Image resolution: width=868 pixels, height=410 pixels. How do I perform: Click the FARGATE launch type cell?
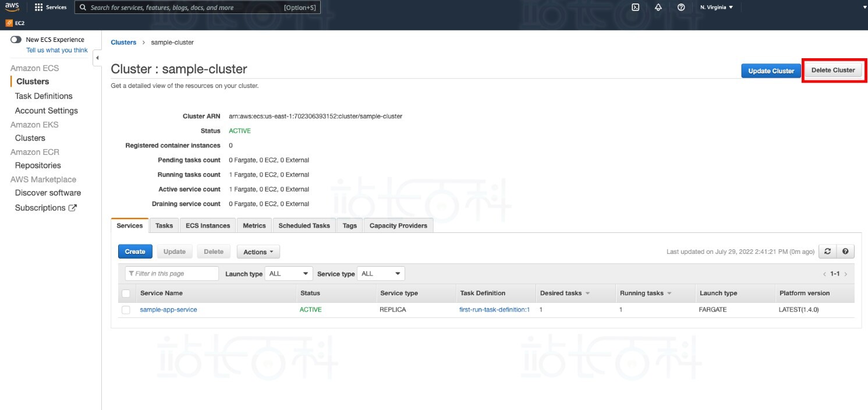(713, 310)
